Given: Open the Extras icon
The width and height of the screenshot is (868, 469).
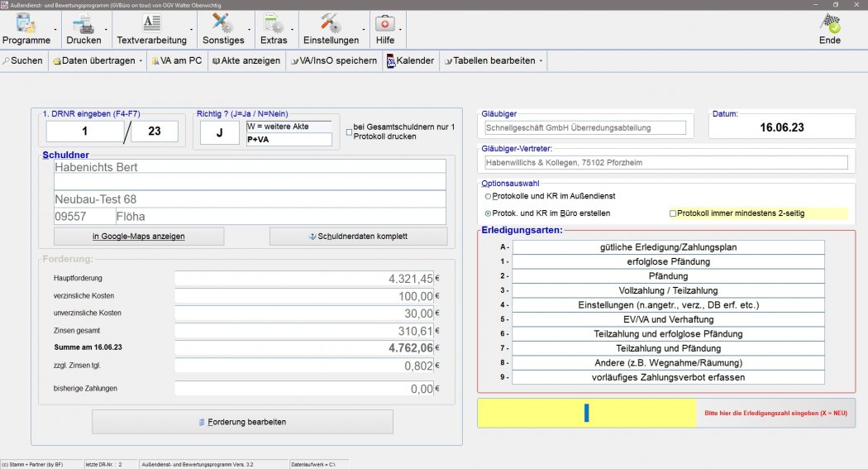Looking at the screenshot, I should (274, 24).
